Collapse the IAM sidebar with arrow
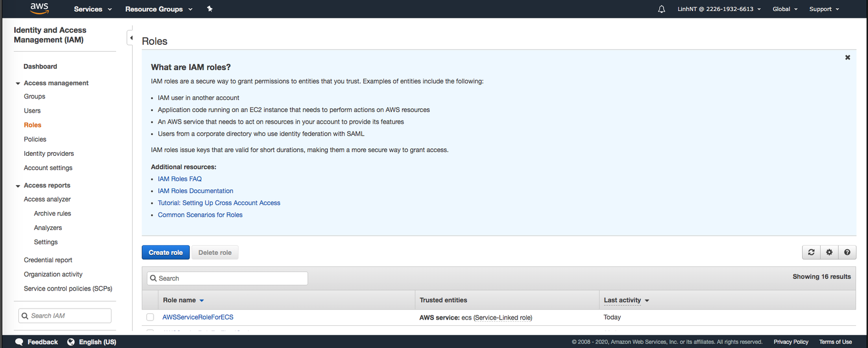The width and height of the screenshot is (868, 348). click(130, 38)
